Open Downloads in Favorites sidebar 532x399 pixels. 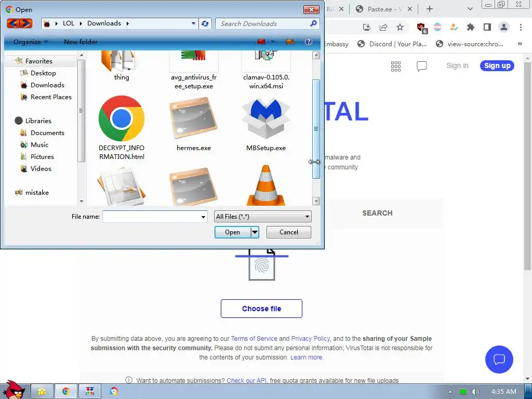(47, 85)
